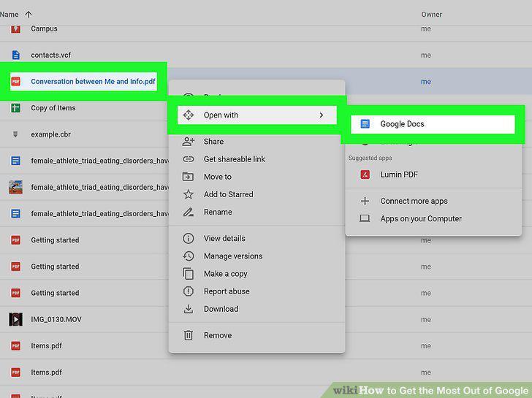Click the Share person-plus icon
Image resolution: width=532 pixels, height=398 pixels.
[189, 142]
